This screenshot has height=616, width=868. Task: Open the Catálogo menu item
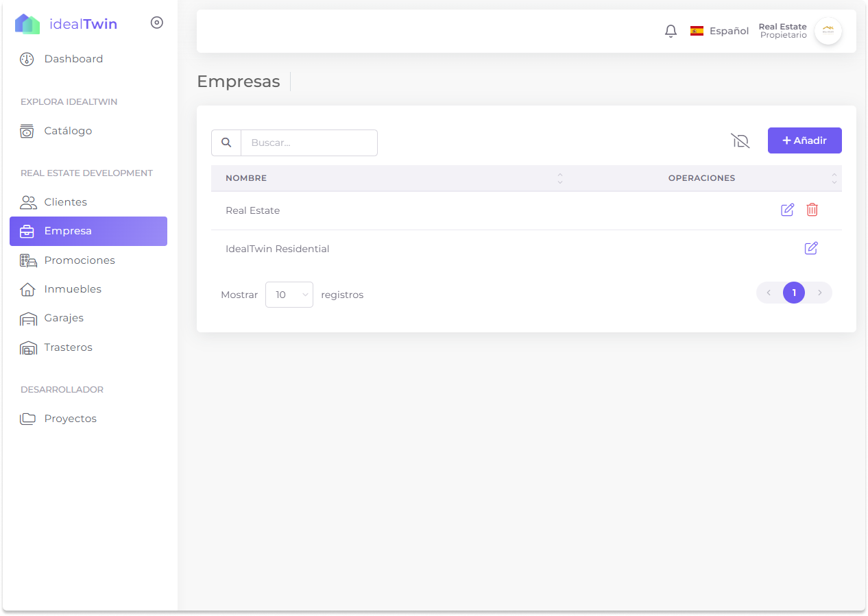tap(68, 131)
